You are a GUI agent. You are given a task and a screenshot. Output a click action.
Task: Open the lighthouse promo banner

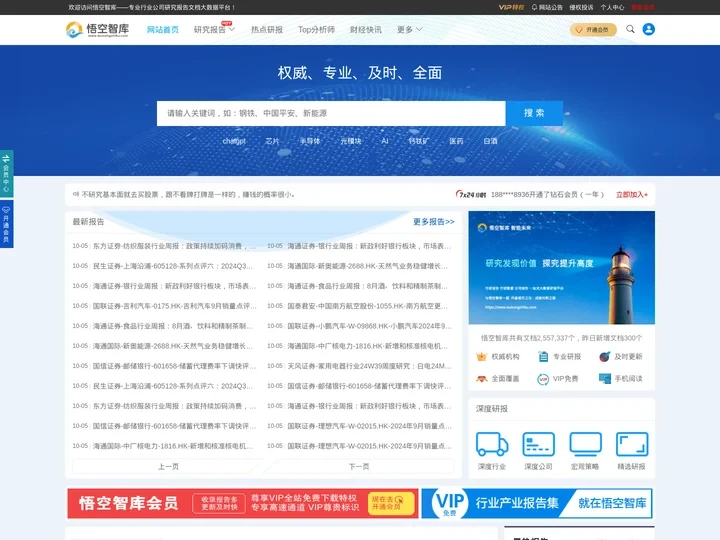(562, 268)
